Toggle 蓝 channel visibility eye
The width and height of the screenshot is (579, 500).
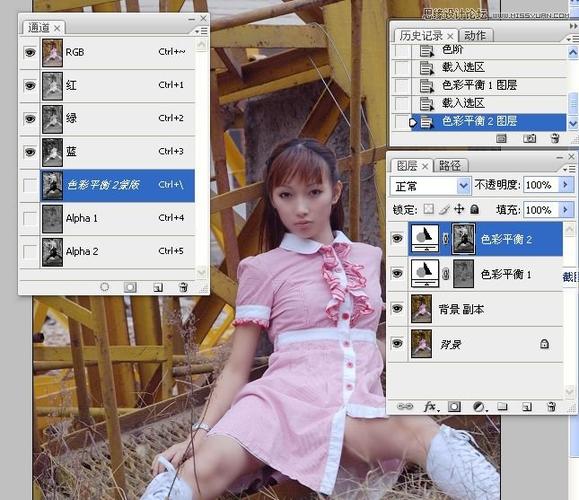tap(30, 152)
